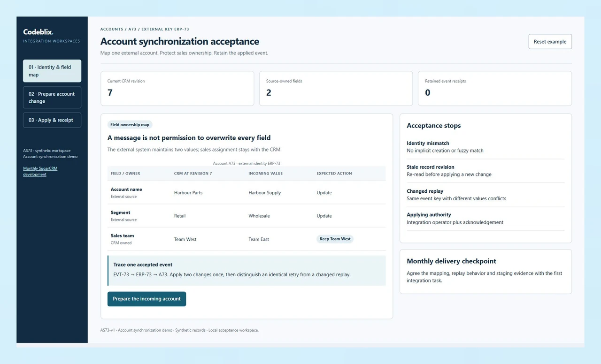Click the message-is-not-permission heading
This screenshot has width=601, height=364.
[x=189, y=138]
